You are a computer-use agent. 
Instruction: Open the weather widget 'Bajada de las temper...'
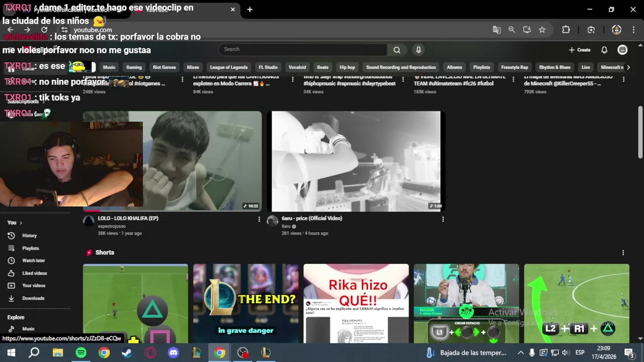tap(466, 353)
